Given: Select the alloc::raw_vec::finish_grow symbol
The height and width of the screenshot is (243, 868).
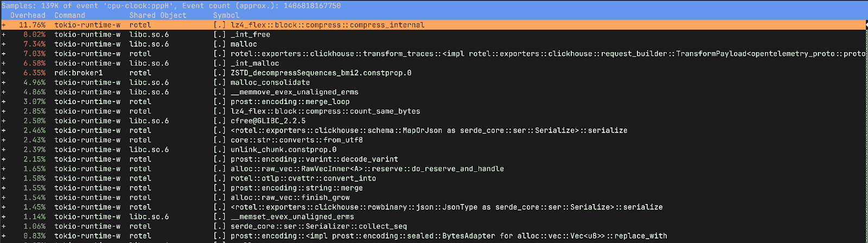Looking at the screenshot, I should click(x=290, y=197).
